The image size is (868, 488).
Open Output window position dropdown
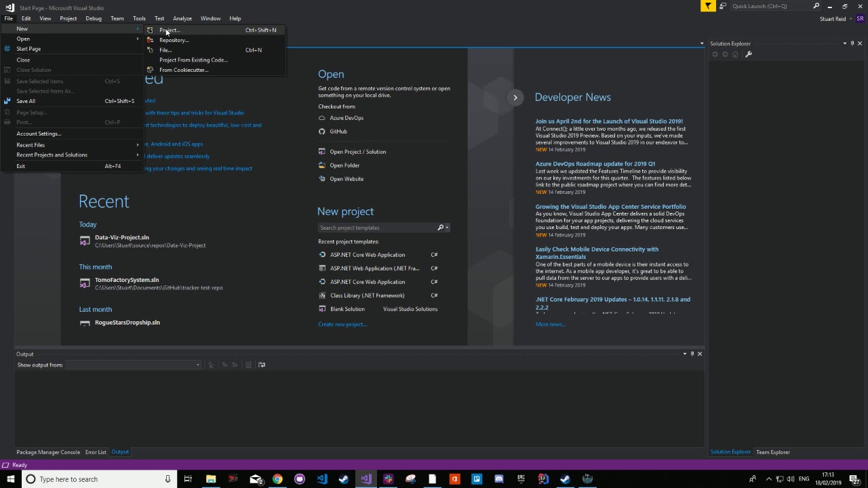[684, 354]
